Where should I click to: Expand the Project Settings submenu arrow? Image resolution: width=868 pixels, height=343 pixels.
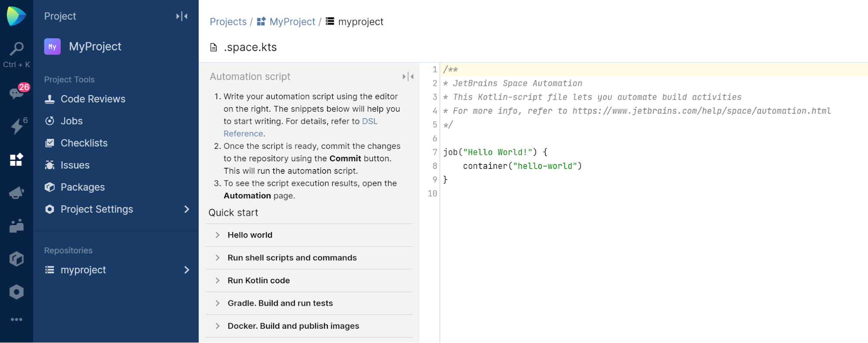tap(187, 209)
